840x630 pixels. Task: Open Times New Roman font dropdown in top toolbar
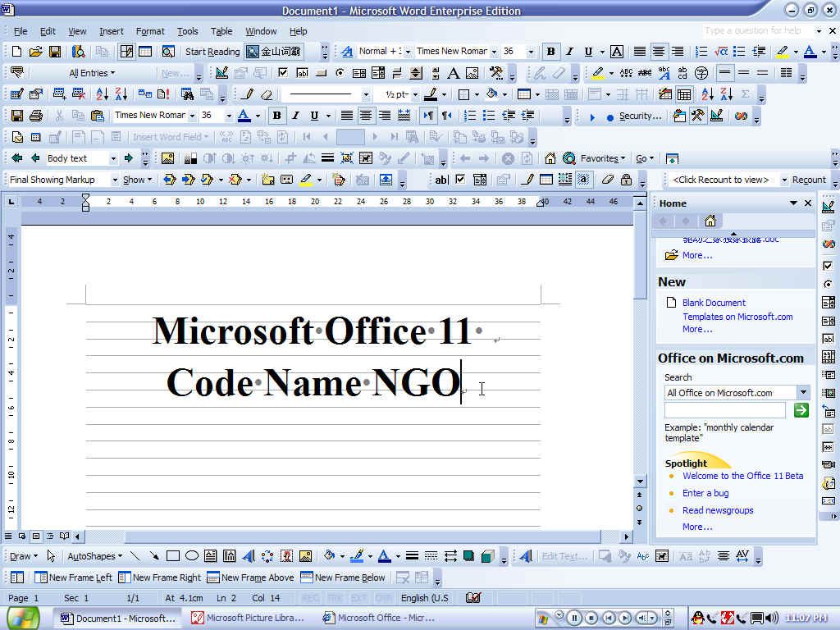tap(493, 52)
